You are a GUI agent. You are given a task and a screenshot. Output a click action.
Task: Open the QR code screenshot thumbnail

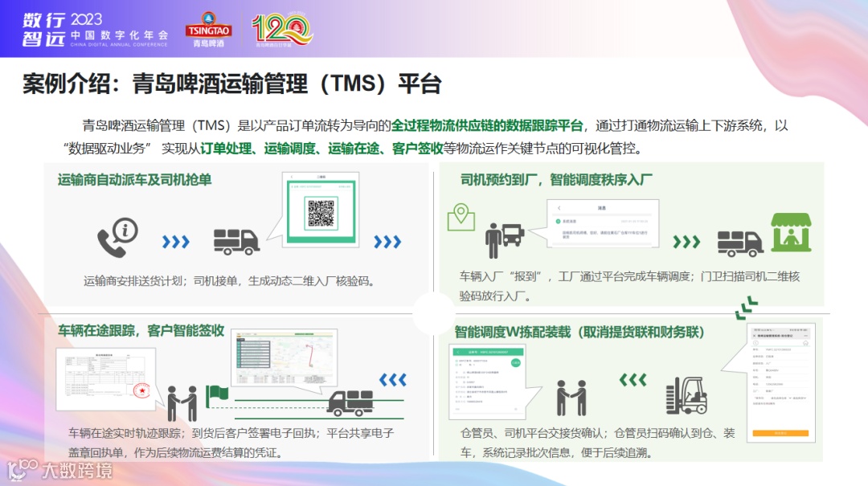pos(321,210)
